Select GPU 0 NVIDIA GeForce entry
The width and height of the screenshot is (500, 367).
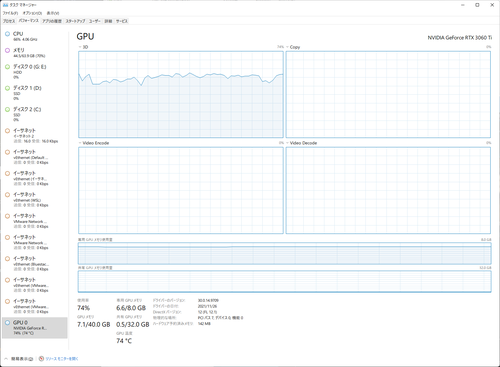point(34,328)
